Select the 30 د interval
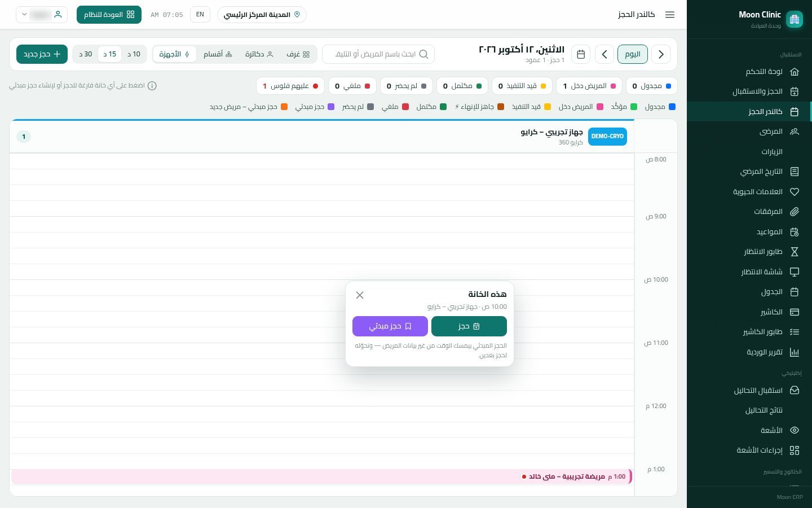Viewport: 812px width, 508px height. tap(85, 54)
